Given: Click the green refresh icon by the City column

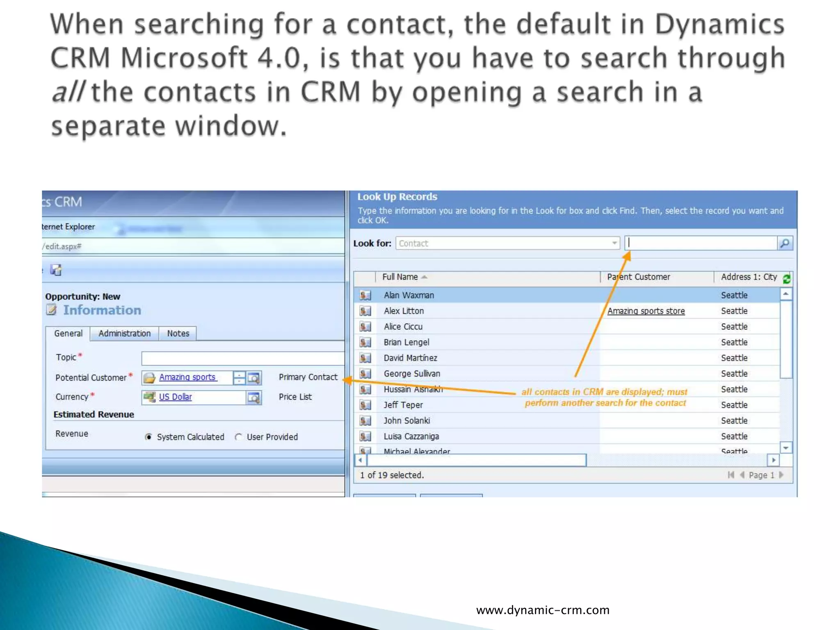Looking at the screenshot, I should (786, 279).
